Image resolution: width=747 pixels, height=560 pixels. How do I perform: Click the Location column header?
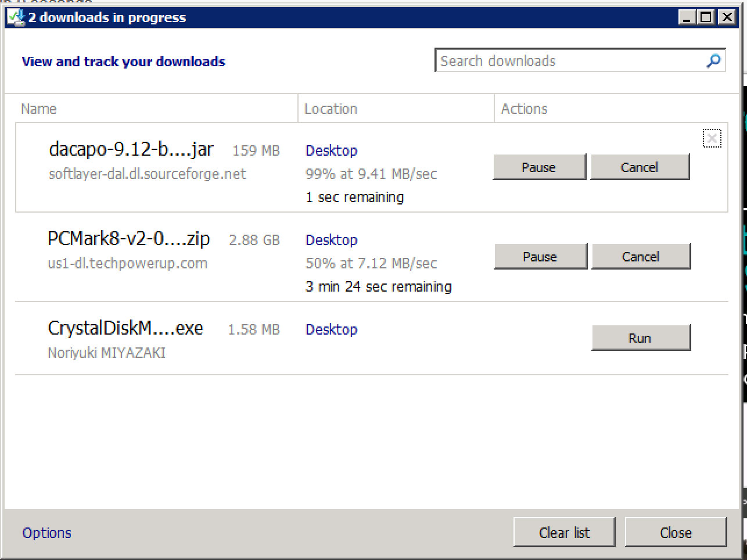(331, 109)
